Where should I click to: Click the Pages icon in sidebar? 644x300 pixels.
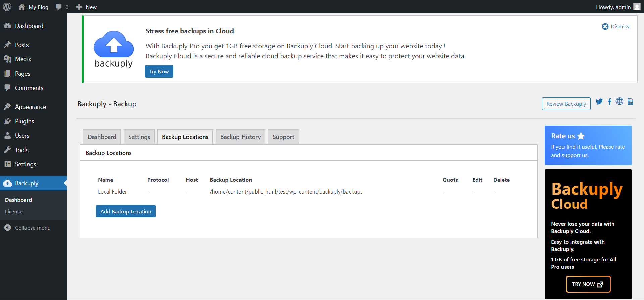pyautogui.click(x=7, y=74)
